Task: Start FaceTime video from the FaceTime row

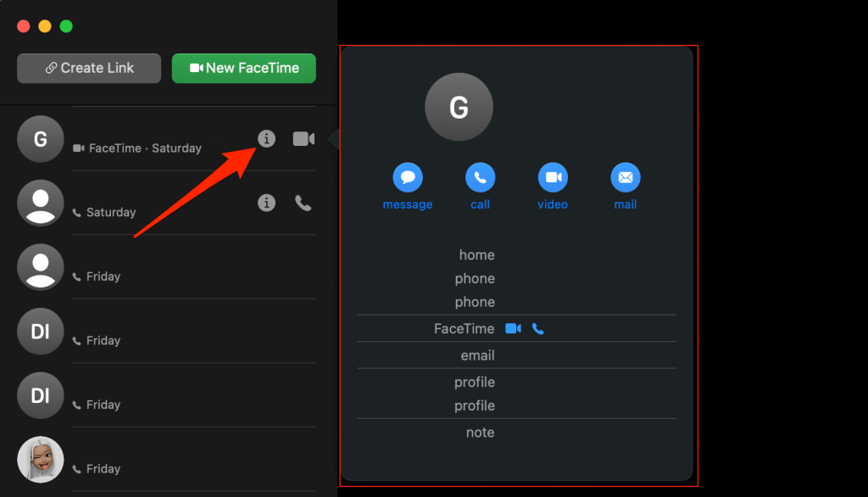Action: point(513,328)
